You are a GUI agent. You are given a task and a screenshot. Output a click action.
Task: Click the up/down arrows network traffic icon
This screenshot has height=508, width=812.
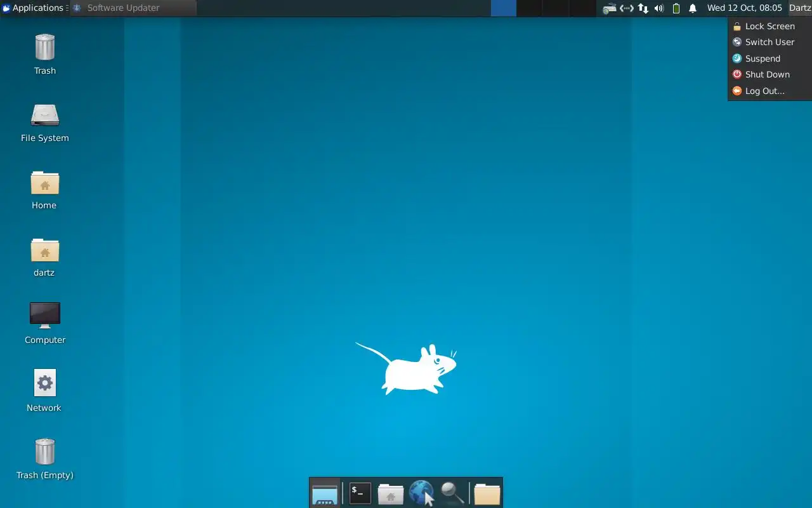point(643,8)
